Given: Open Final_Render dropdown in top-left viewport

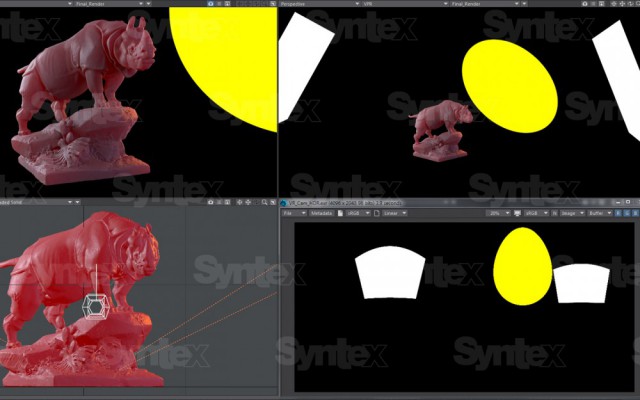Looking at the screenshot, I should [x=111, y=4].
